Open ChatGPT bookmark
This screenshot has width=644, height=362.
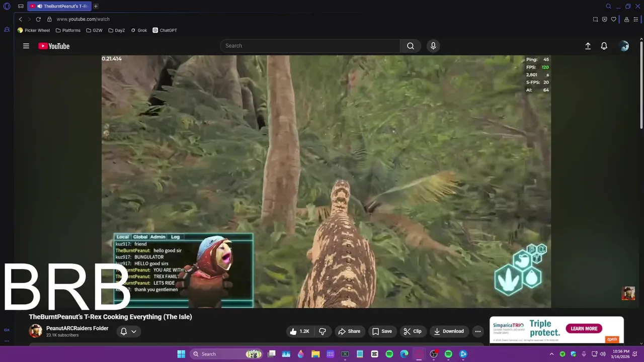[165, 30]
